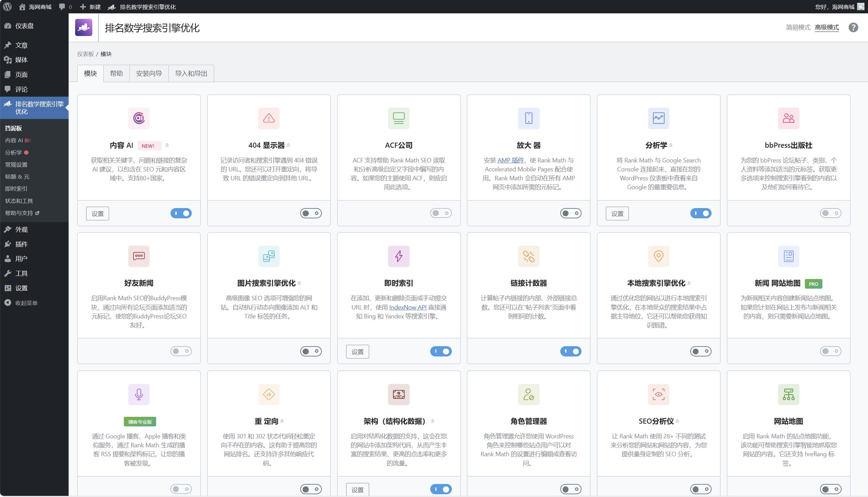Enable the 放大器 AMP module toggle
The width and height of the screenshot is (868, 497).
(x=571, y=213)
